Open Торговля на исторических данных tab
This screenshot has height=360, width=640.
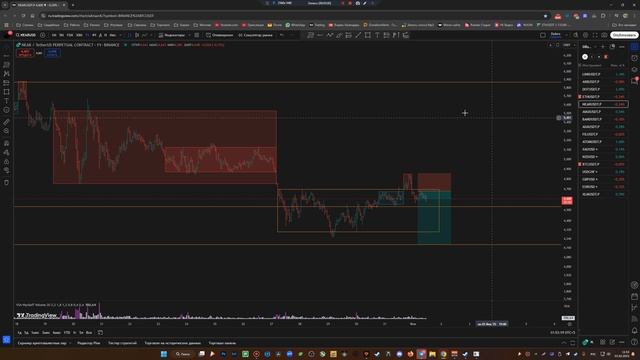click(x=173, y=343)
